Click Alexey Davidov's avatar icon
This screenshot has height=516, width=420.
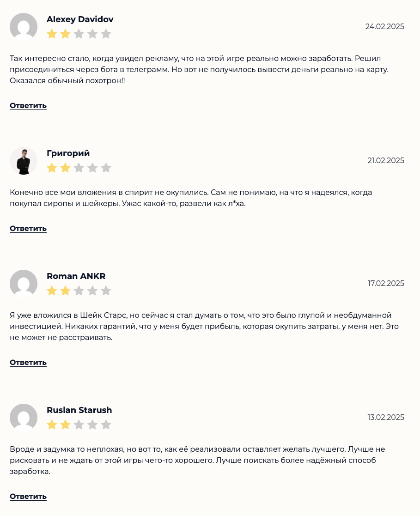(24, 27)
